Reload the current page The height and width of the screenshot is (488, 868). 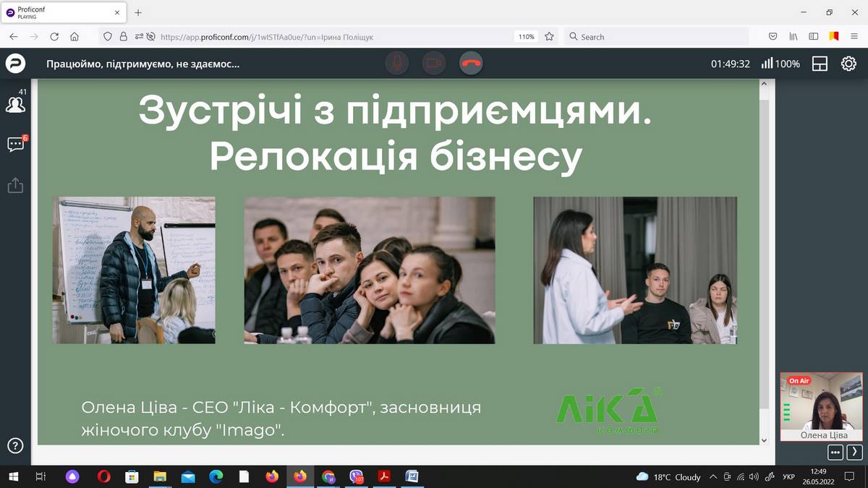click(x=54, y=36)
